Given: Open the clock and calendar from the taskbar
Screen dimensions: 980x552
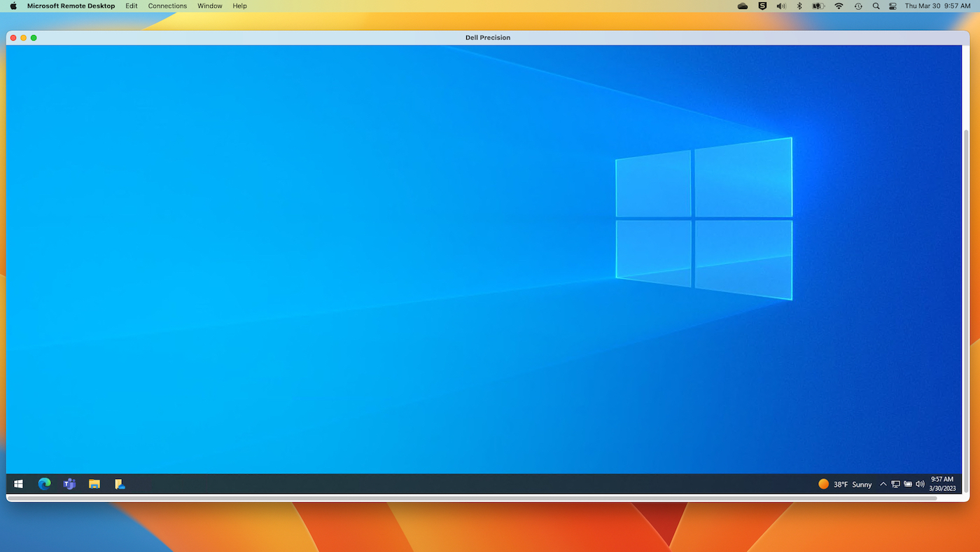Looking at the screenshot, I should coord(941,483).
